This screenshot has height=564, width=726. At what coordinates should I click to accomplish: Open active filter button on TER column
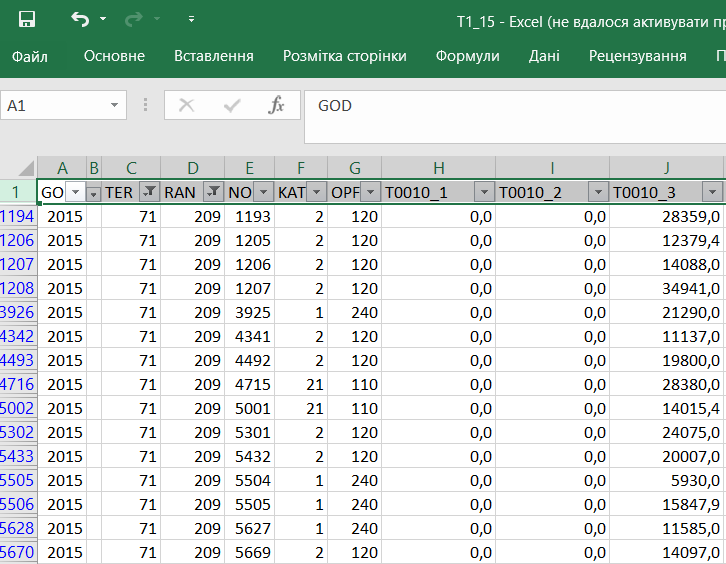150,192
